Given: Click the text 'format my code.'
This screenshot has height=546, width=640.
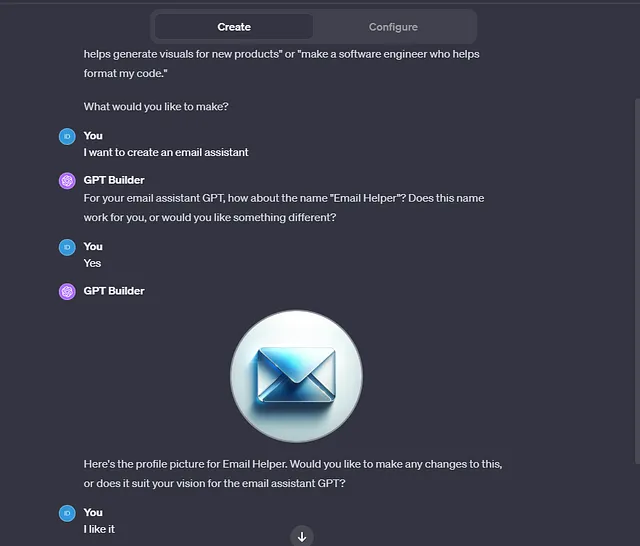Looking at the screenshot, I should point(125,73).
